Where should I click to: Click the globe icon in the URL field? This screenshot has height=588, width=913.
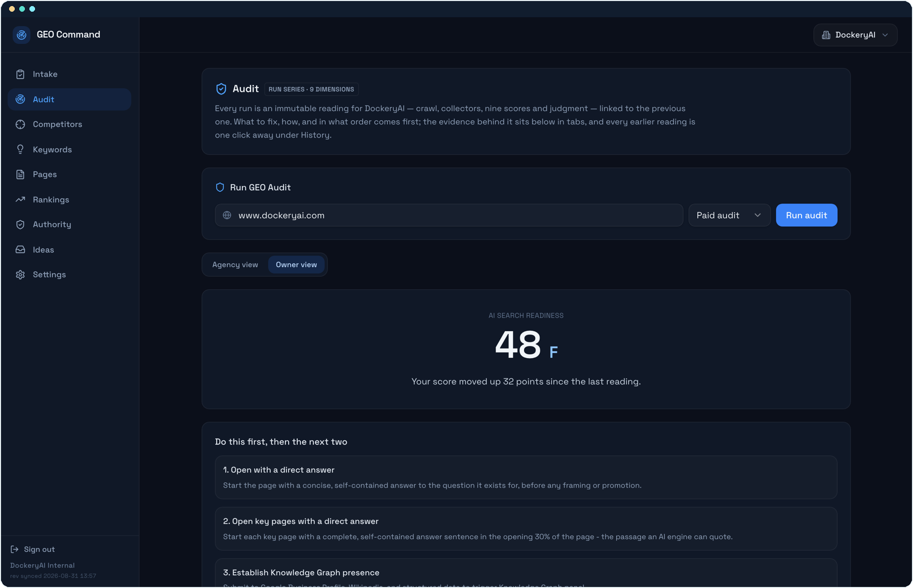click(227, 215)
